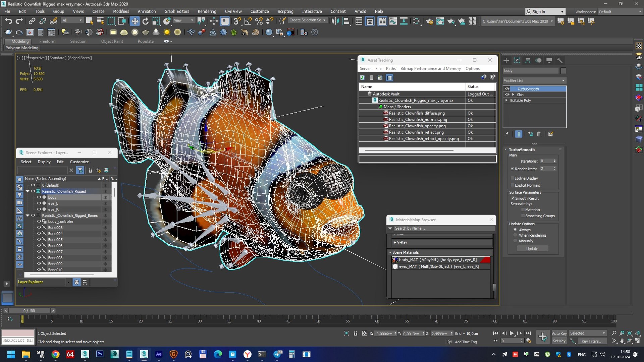
Task: Select the Rotate tool
Action: (145, 21)
